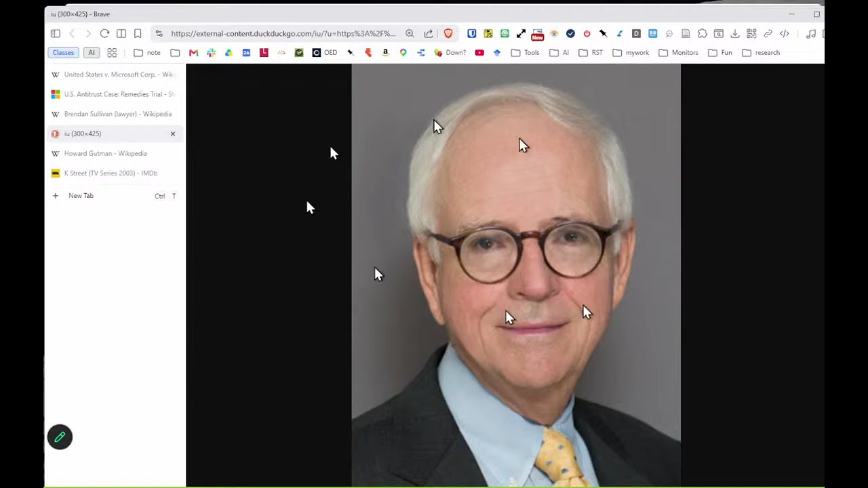The width and height of the screenshot is (868, 488).
Task: Click the JS extension icon
Action: pyautogui.click(x=488, y=33)
